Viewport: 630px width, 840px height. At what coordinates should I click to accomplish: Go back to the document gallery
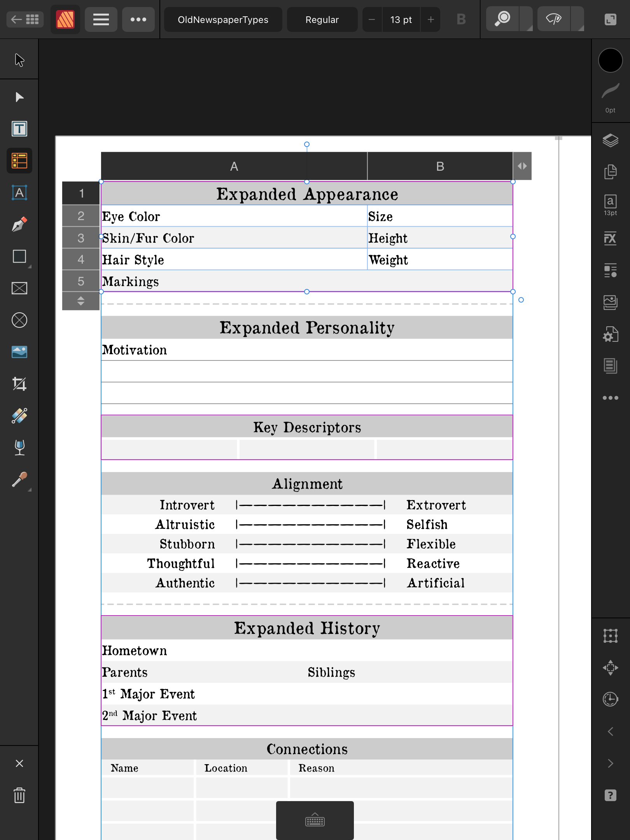coord(25,19)
